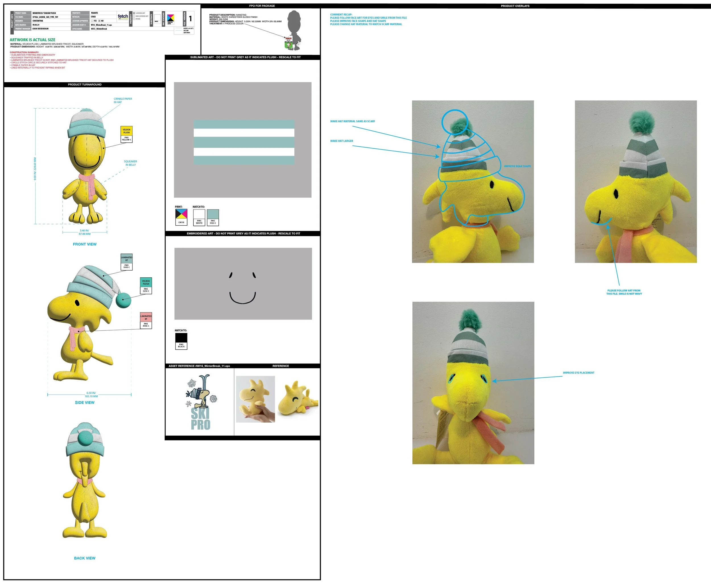This screenshot has width=711, height=588.
Task: Click the CMYK print icon below sublimated art
Action: coord(181,217)
